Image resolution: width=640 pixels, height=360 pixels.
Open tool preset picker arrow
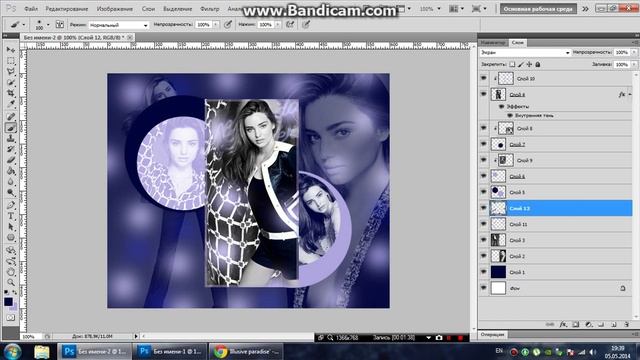[x=24, y=25]
